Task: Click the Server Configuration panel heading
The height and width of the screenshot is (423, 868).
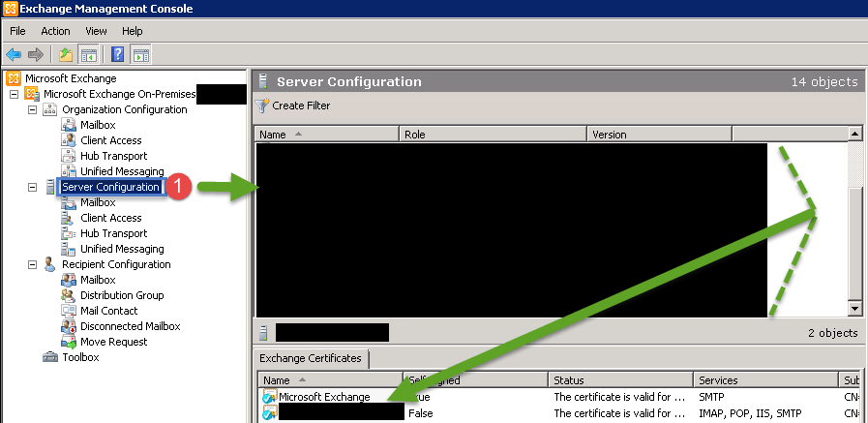Action: click(348, 82)
